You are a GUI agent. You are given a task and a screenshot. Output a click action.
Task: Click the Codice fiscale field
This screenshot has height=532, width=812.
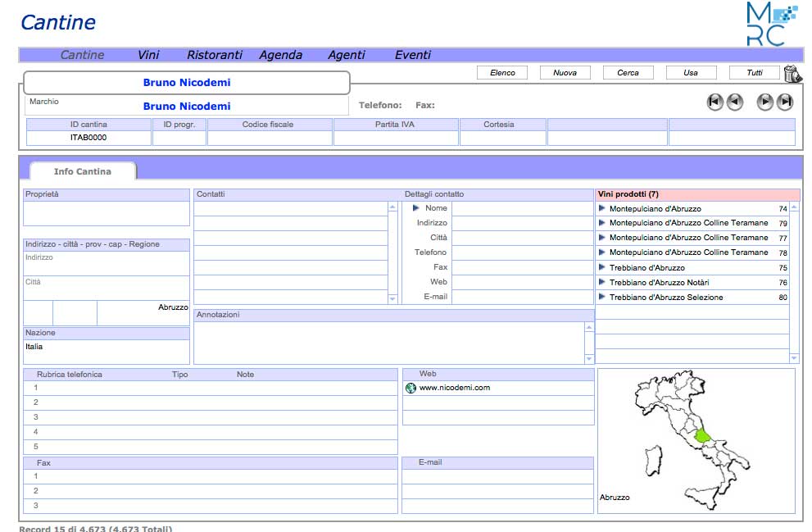coord(270,138)
